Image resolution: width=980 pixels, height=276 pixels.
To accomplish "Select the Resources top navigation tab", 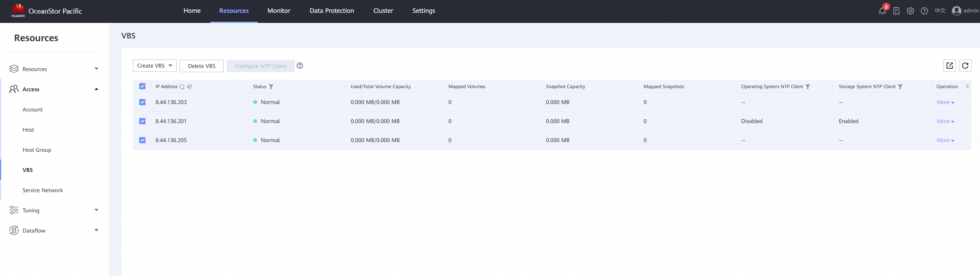I will point(234,11).
